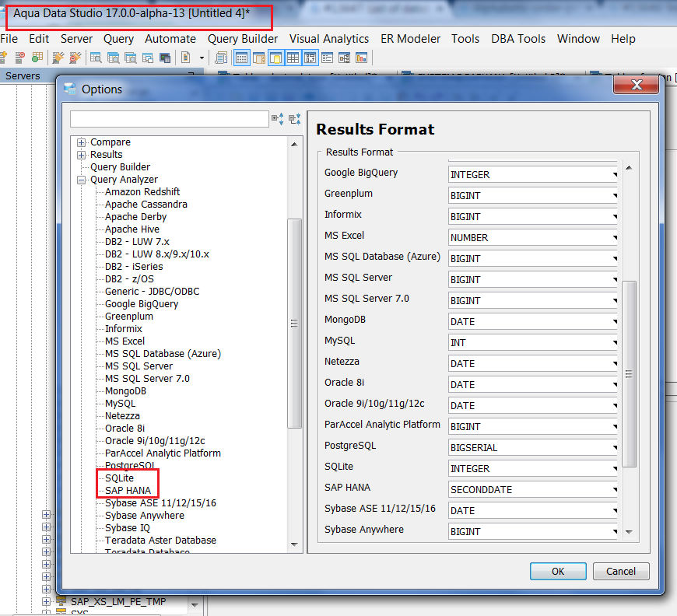
Task: Click the Results Format panel scroll down arrow
Action: (x=629, y=532)
